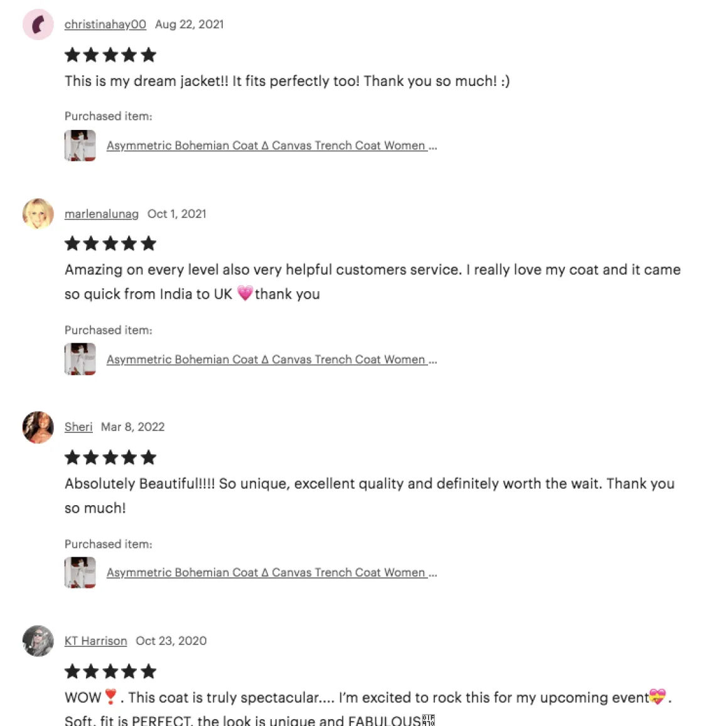Image resolution: width=728 pixels, height=726 pixels.
Task: Click five-star rating on KT Harrison's review
Action: coord(110,671)
